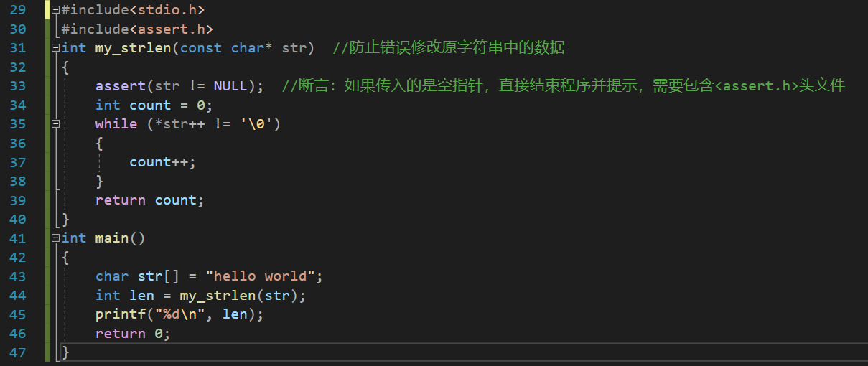Click the closing brace on line 47
868x366 pixels.
tap(66, 352)
